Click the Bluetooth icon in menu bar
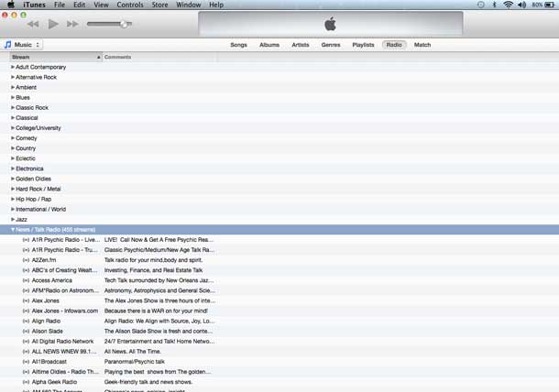This screenshot has width=559, height=392. pyautogui.click(x=494, y=5)
